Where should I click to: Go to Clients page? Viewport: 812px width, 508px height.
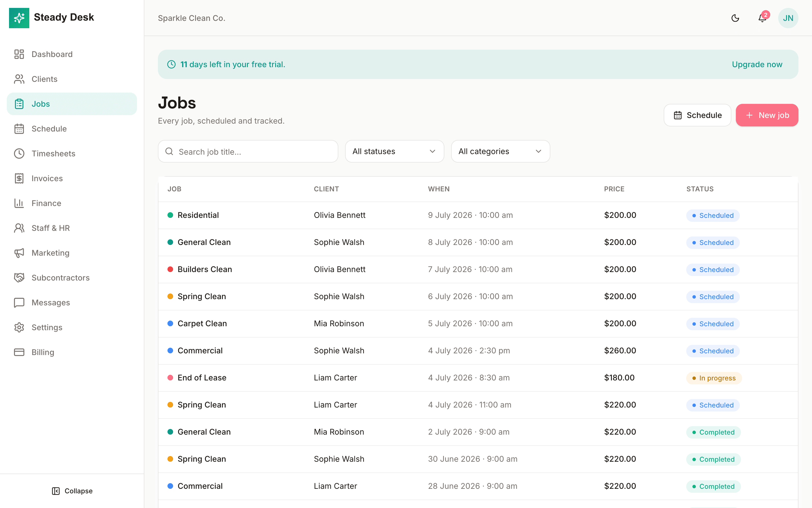[72, 79]
